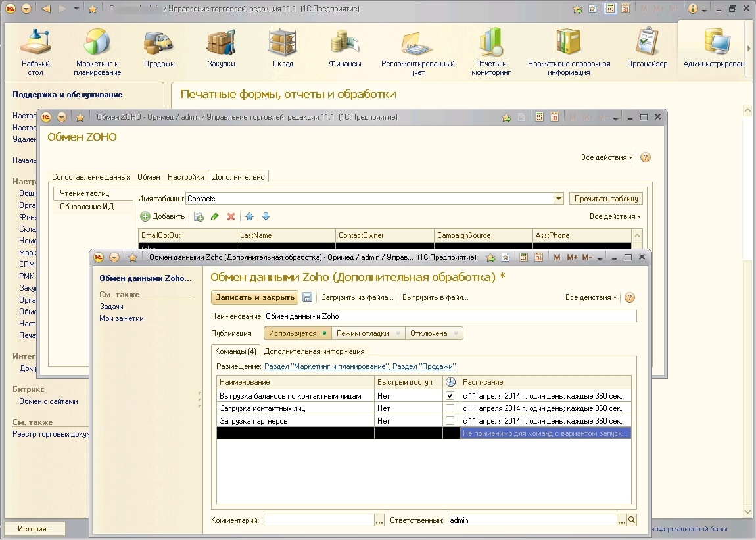
Task: Go to the Закупки section
Action: click(x=222, y=48)
